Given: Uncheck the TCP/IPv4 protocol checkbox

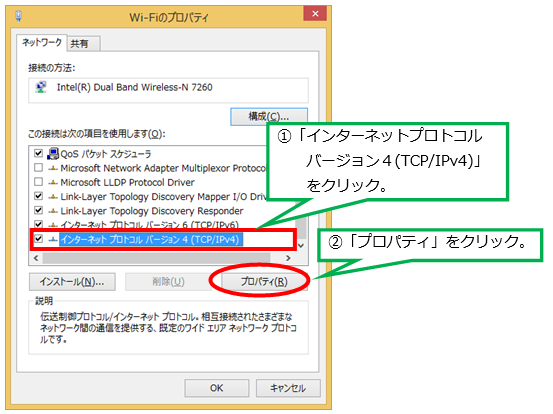Looking at the screenshot, I should (38, 239).
